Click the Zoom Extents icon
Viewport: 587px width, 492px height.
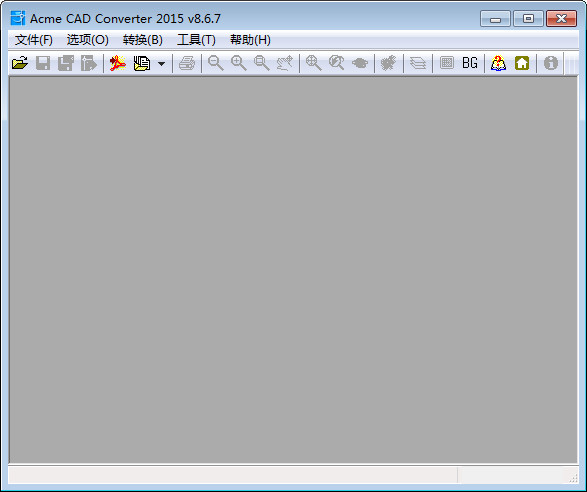314,63
